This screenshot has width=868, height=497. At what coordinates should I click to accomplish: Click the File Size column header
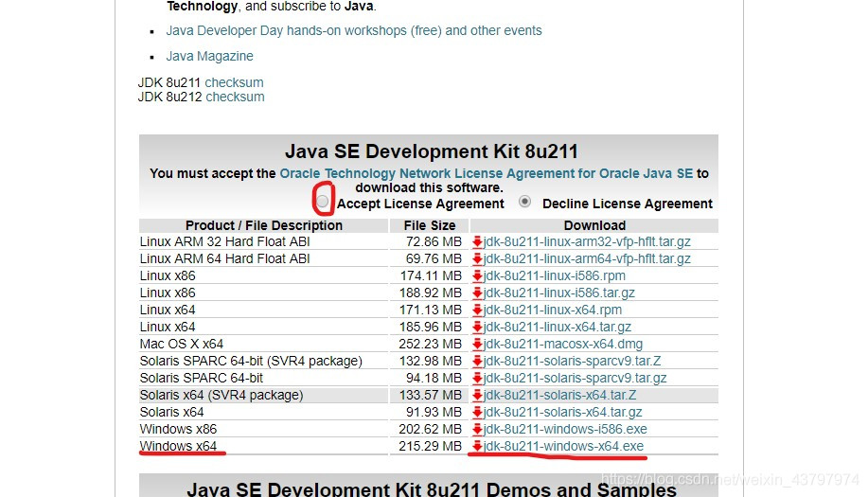[x=430, y=225]
